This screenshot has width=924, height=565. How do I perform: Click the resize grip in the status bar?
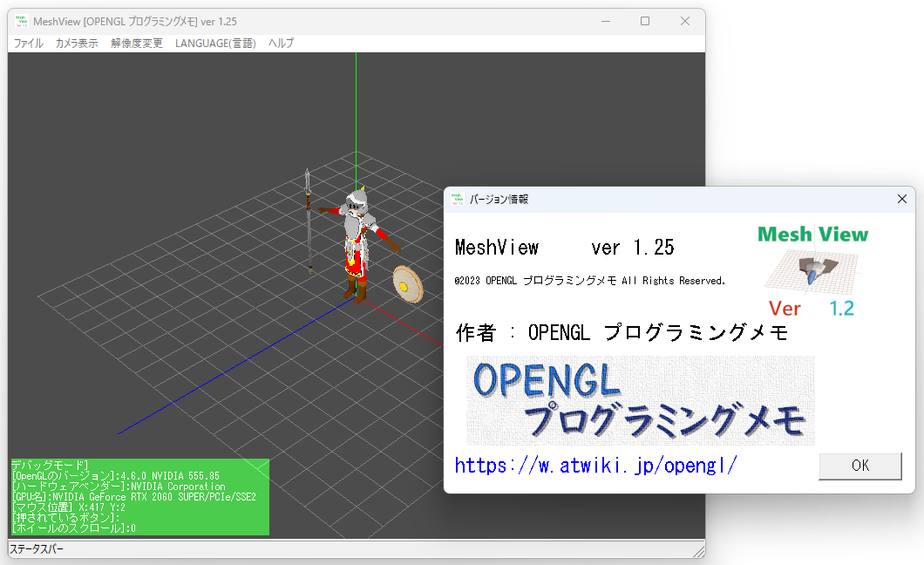tap(698, 551)
